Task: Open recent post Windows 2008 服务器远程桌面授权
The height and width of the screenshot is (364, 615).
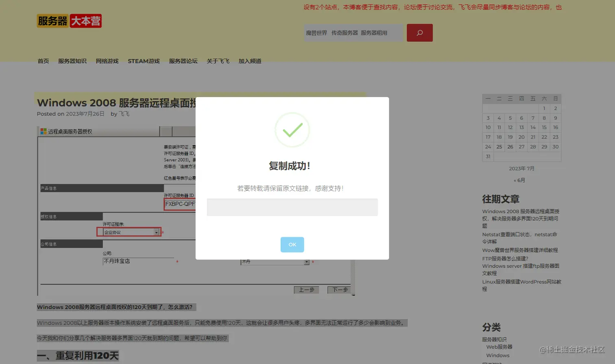Action: 521,219
